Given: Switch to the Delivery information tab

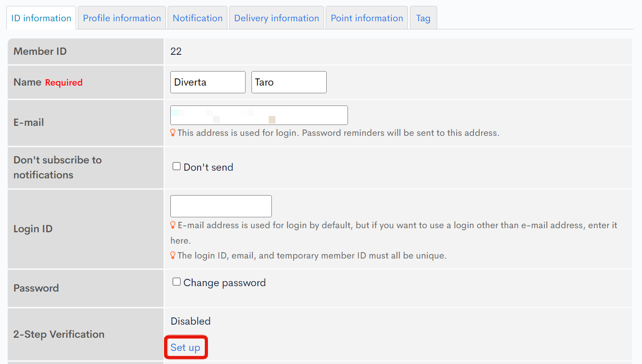Looking at the screenshot, I should pos(276,18).
